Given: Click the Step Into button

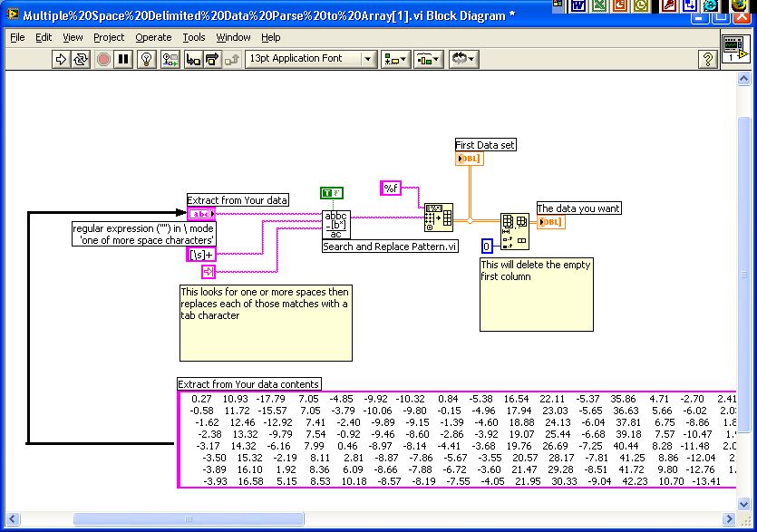Looking at the screenshot, I should (192, 59).
